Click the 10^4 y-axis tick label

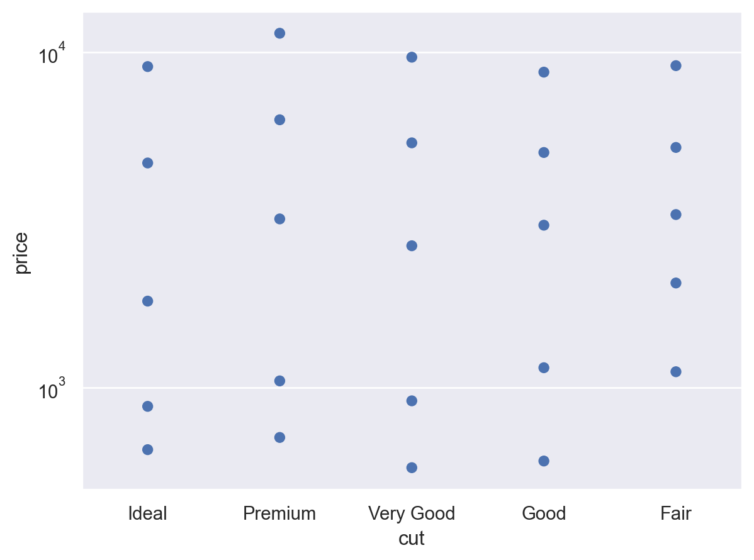point(52,54)
